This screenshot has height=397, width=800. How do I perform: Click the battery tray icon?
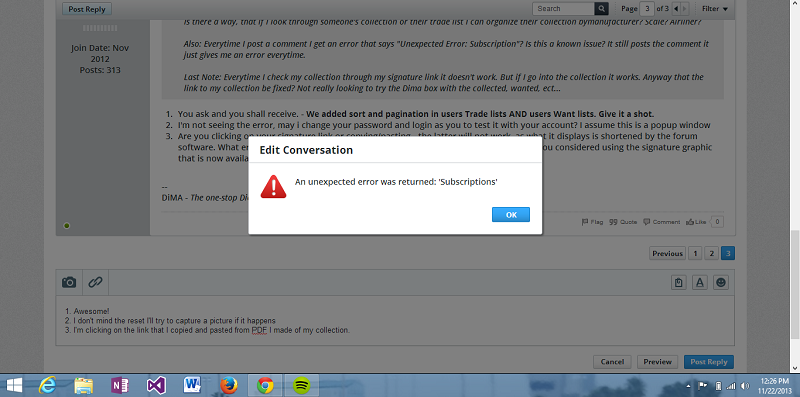[x=718, y=386]
